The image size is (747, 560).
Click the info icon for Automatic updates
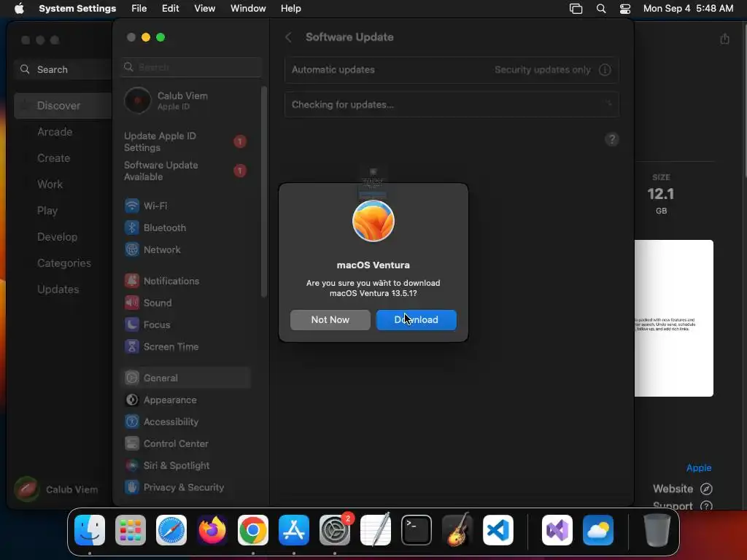pyautogui.click(x=605, y=70)
